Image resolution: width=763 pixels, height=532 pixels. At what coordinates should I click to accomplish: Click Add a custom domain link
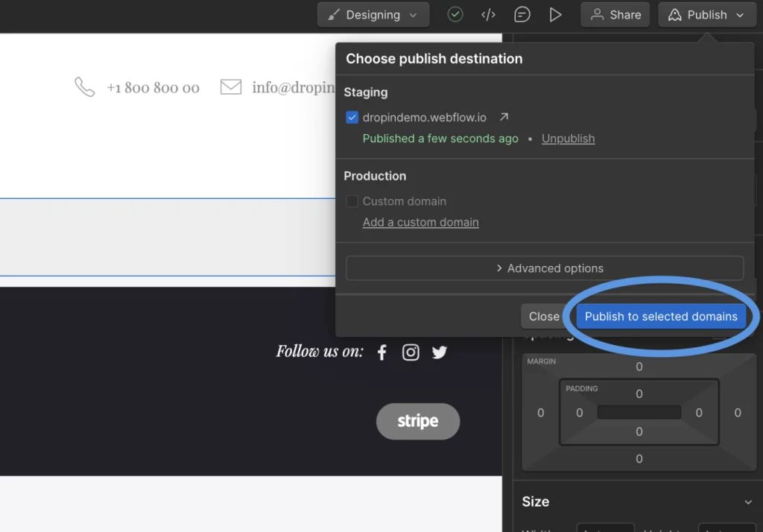(x=420, y=222)
